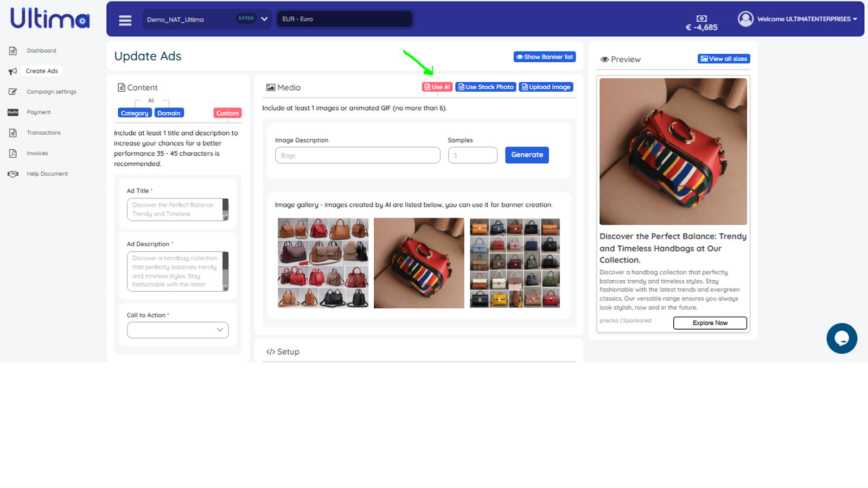Click the Setup section header
Viewport: 868px width, 488px height.
(x=283, y=352)
